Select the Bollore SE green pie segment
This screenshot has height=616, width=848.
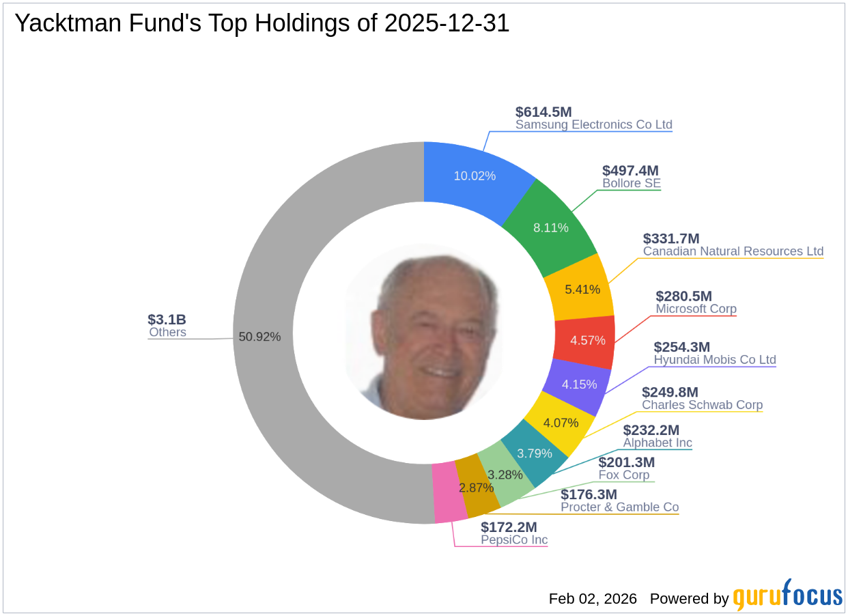550,227
